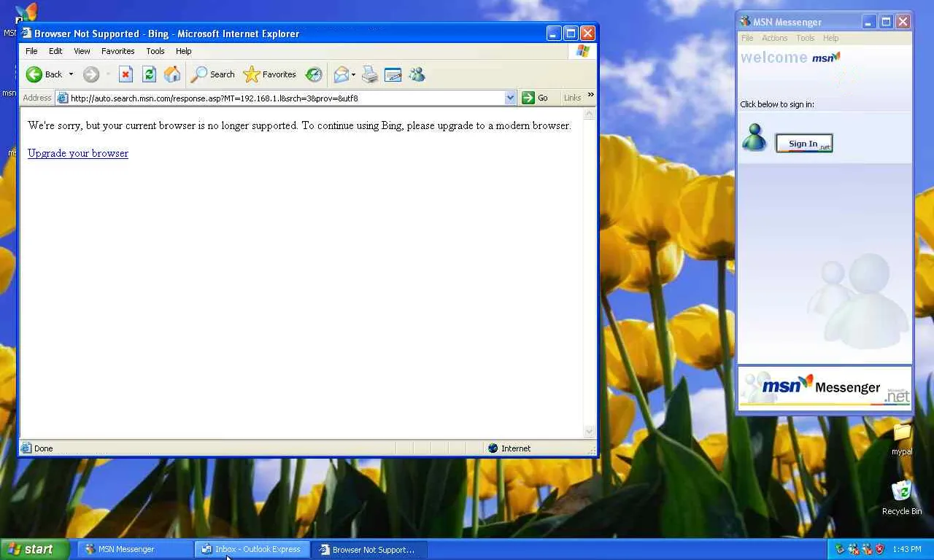Click the MSN Messenger .net banner

(x=825, y=387)
